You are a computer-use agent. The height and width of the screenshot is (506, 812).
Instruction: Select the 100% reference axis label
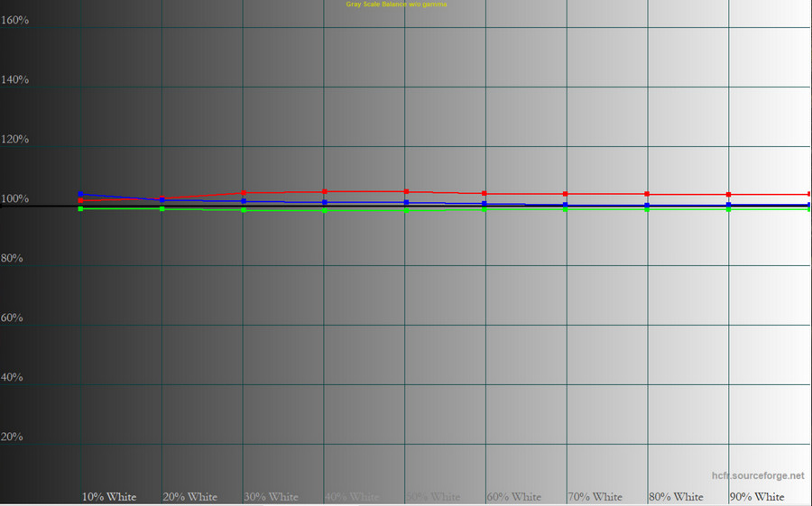[x=14, y=198]
